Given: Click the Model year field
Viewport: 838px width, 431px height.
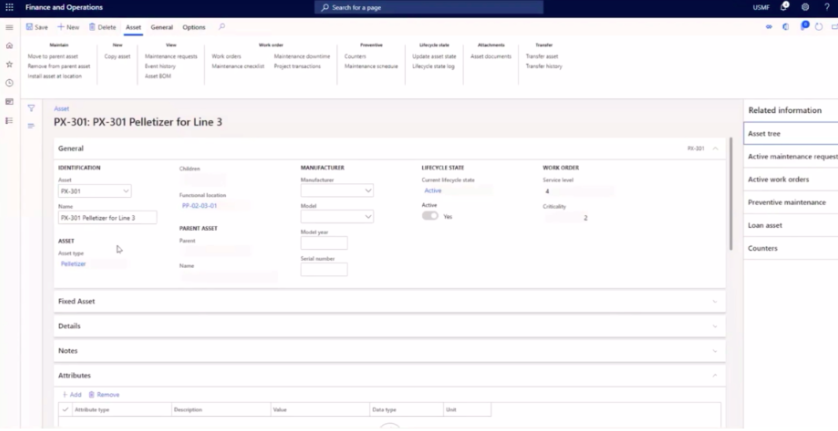Looking at the screenshot, I should (x=324, y=243).
